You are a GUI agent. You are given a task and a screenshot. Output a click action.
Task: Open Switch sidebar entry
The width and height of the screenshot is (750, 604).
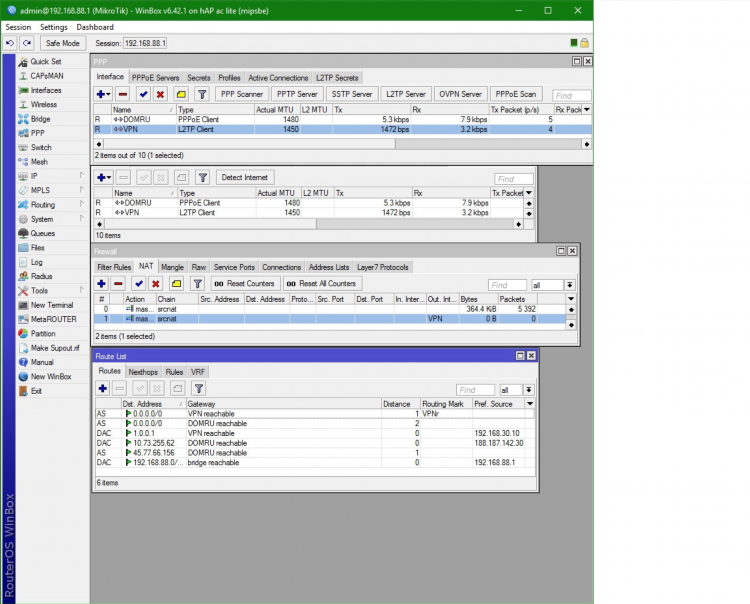point(41,147)
